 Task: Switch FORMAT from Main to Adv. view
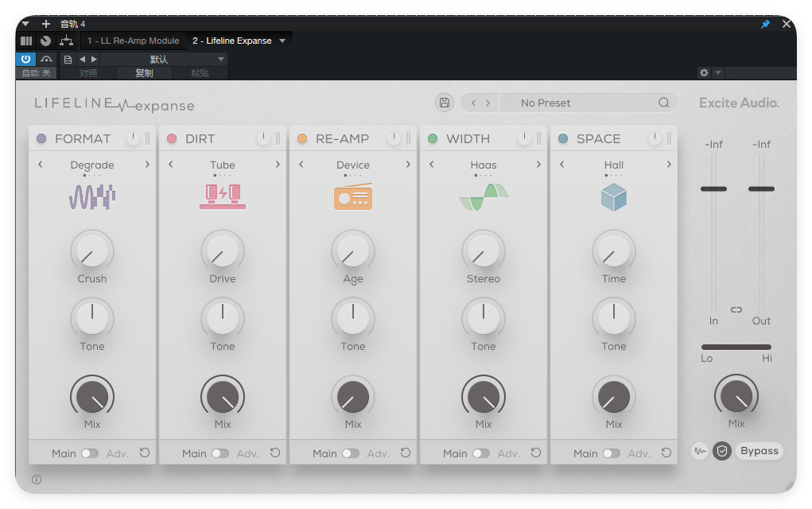90,453
